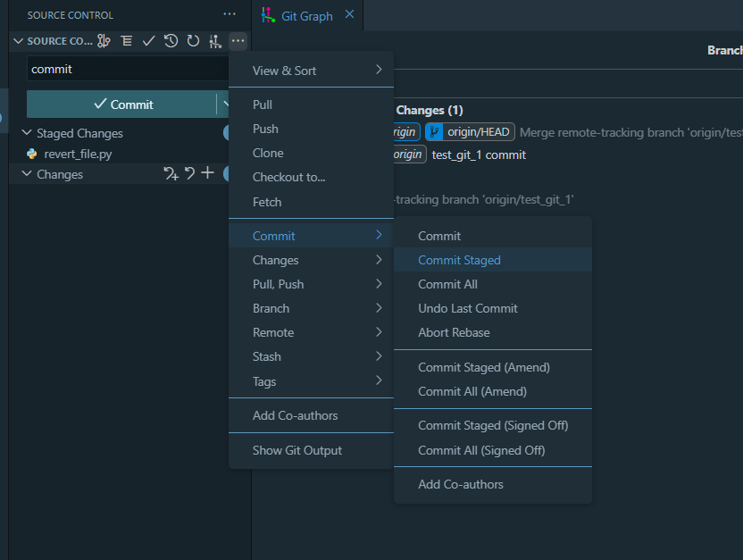The height and width of the screenshot is (560, 743).
Task: Collapse the Staged Changes group
Action: (27, 133)
